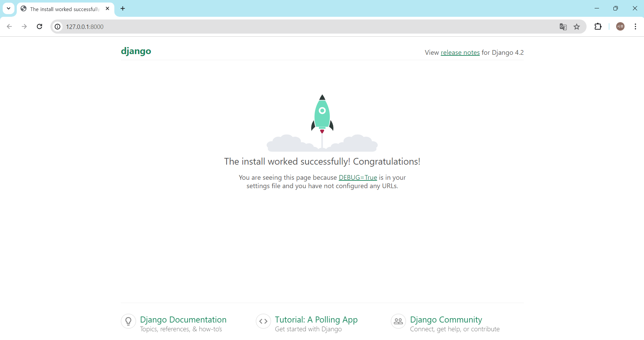644x340 pixels.
Task: Go back to the previous page
Action: (x=9, y=27)
